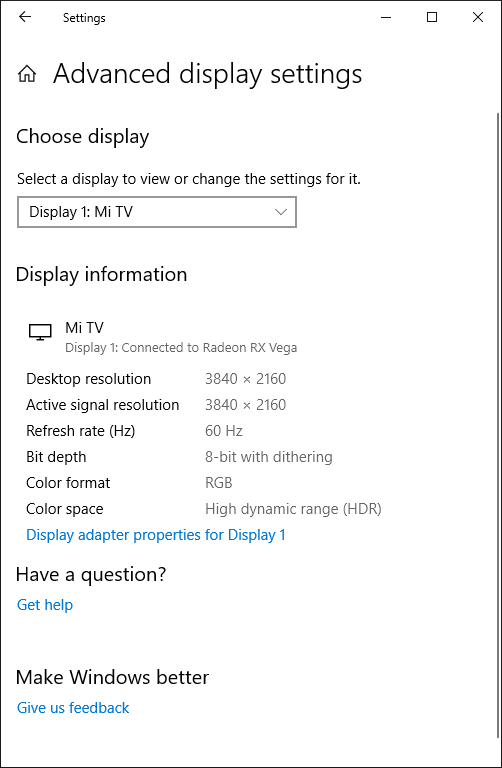The width and height of the screenshot is (502, 768).
Task: Open Display adapter properties for Display 1
Action: (x=156, y=534)
